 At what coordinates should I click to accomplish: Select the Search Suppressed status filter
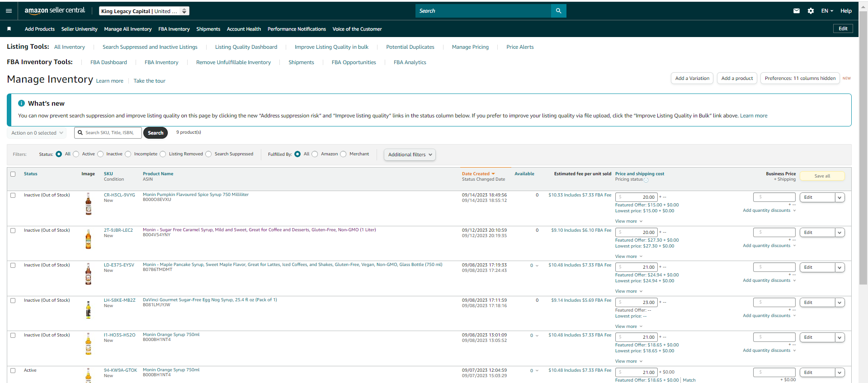click(x=208, y=154)
